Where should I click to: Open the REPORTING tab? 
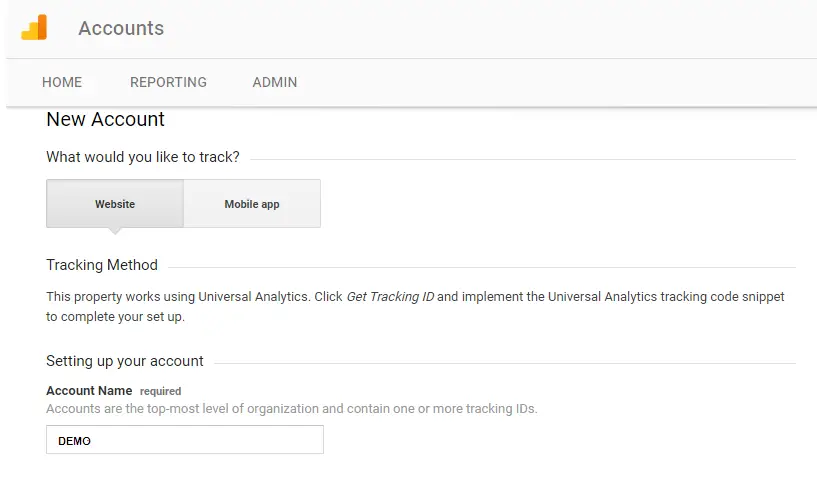168,82
